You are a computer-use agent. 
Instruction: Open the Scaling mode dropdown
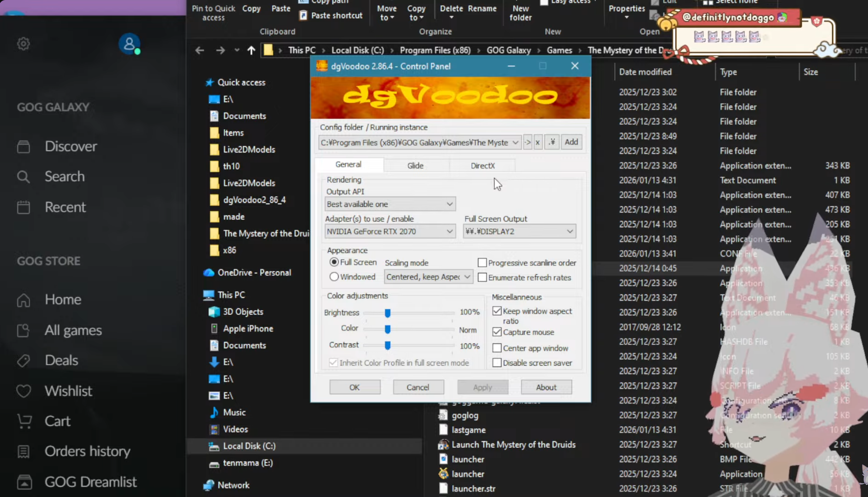428,277
